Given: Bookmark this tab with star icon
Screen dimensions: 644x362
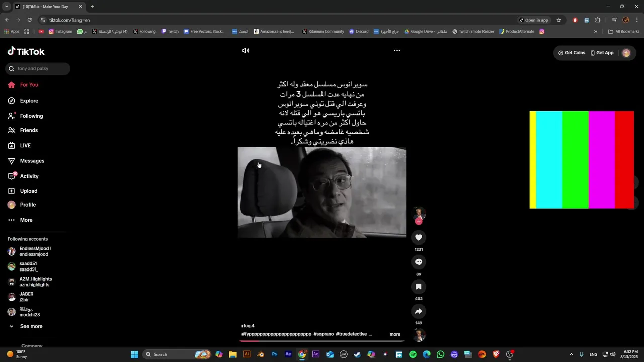Looking at the screenshot, I should click(x=559, y=20).
